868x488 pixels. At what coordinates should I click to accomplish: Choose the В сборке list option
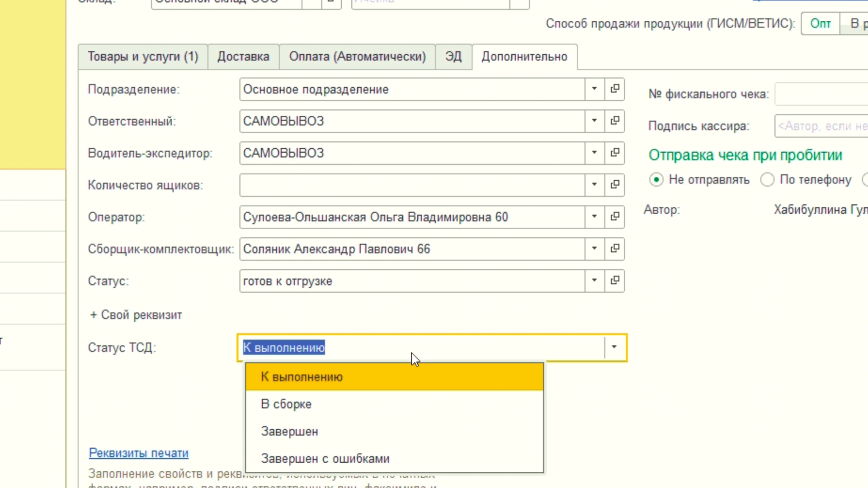pyautogui.click(x=394, y=404)
